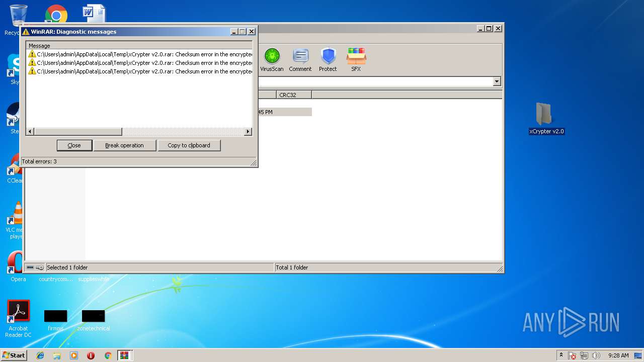Open the Comment tool in WinRAR
Image resolution: width=644 pixels, height=362 pixels.
coord(300,60)
